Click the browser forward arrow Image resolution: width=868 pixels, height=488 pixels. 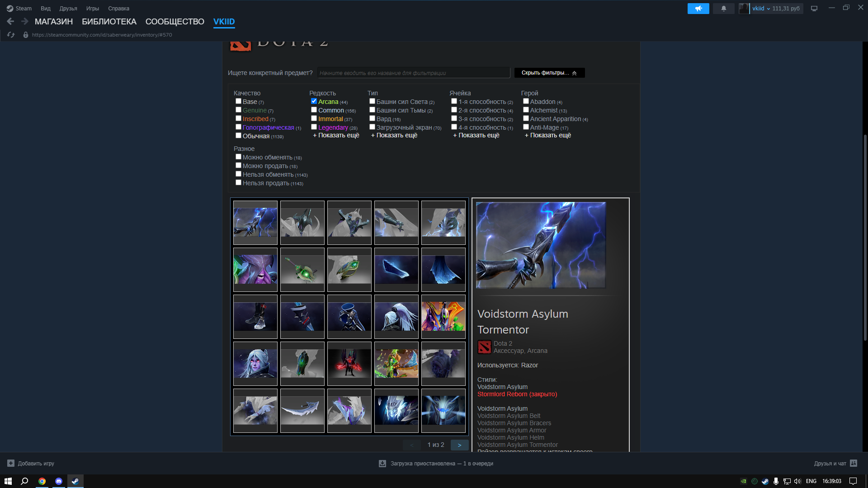24,21
